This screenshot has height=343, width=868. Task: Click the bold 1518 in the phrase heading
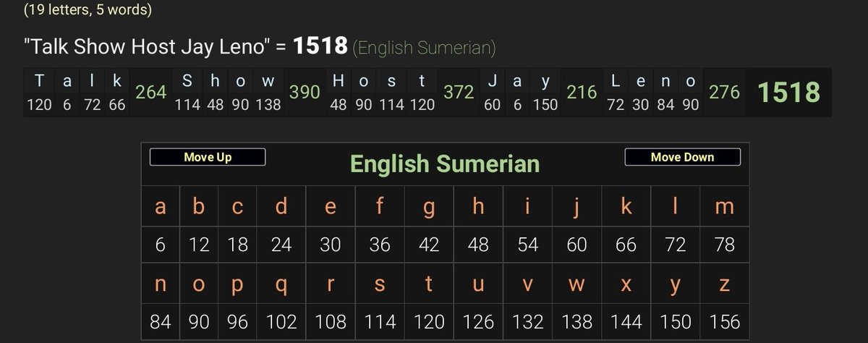coord(320,47)
